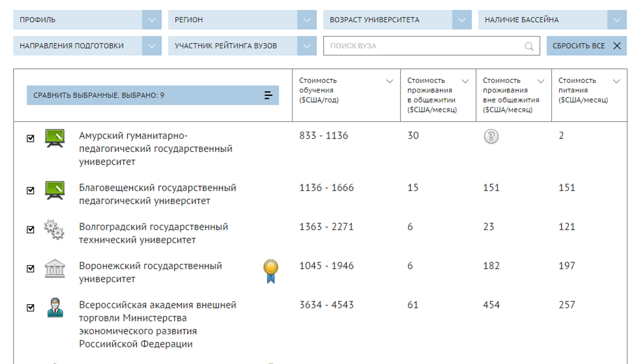Click building icon for Воронежский university

pos(55,269)
